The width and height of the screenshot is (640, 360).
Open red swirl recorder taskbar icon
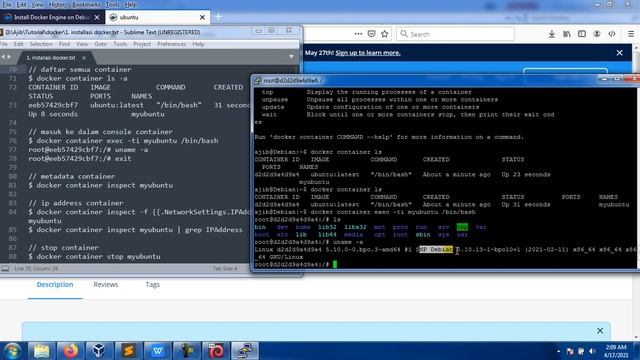216,351
